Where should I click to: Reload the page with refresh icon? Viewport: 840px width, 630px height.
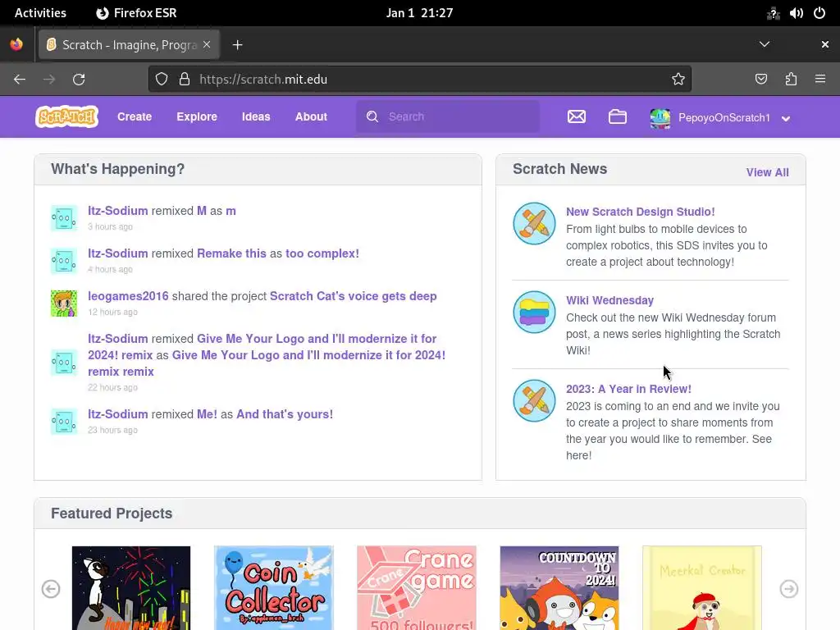pos(79,80)
